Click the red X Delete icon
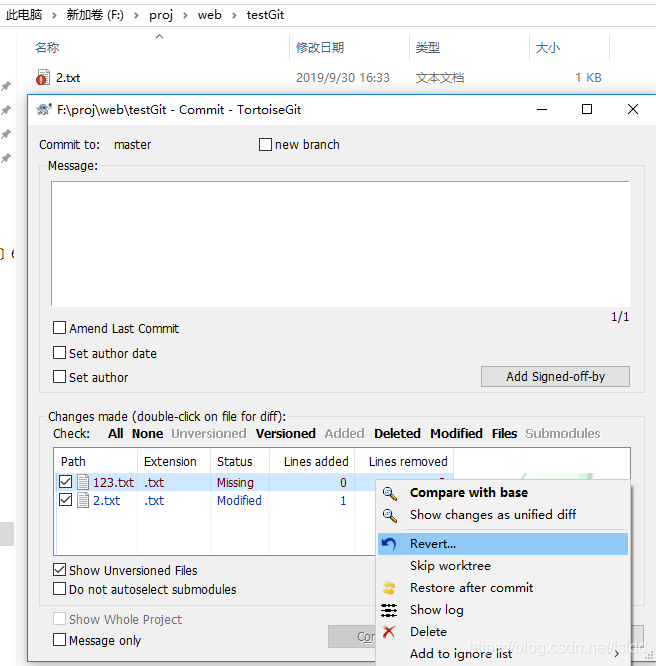The height and width of the screenshot is (666, 656). click(389, 632)
